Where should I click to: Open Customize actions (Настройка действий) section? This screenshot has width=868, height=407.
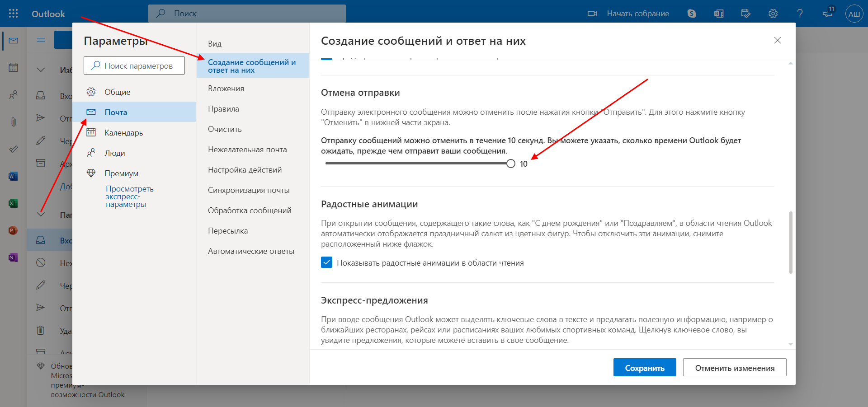253,170
